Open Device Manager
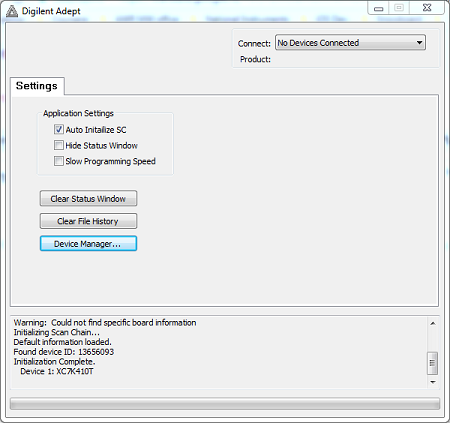 point(88,244)
